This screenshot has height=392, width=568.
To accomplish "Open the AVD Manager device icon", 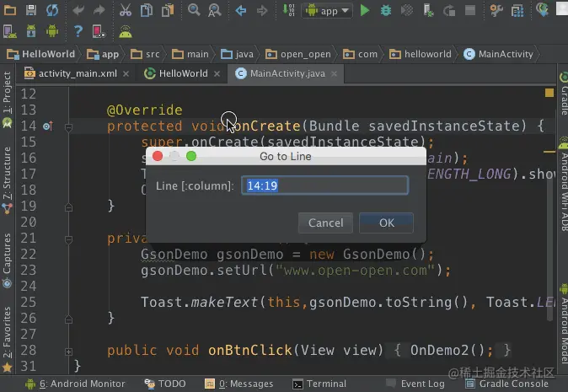I will (x=10, y=31).
